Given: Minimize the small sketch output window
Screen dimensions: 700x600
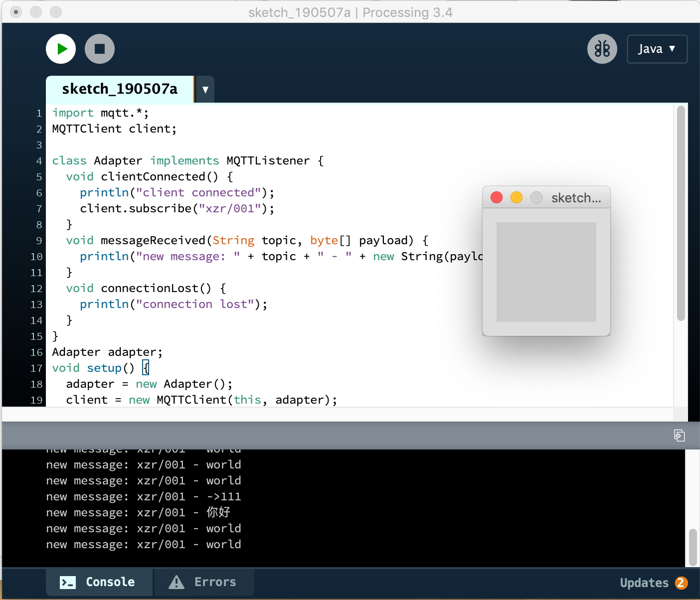Looking at the screenshot, I should [517, 198].
